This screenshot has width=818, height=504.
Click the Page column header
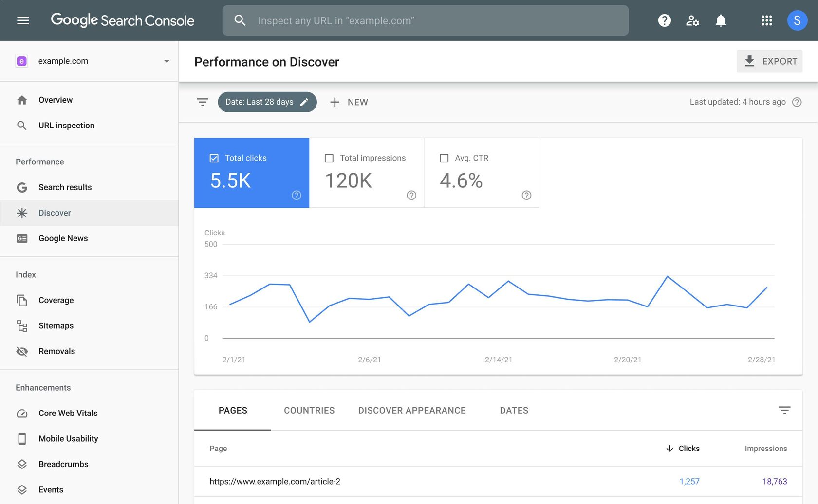click(x=218, y=449)
